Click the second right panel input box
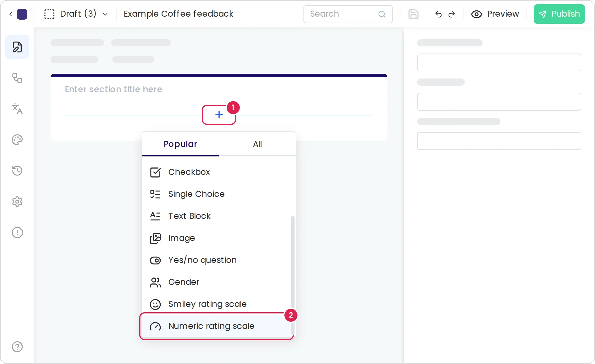 (499, 102)
